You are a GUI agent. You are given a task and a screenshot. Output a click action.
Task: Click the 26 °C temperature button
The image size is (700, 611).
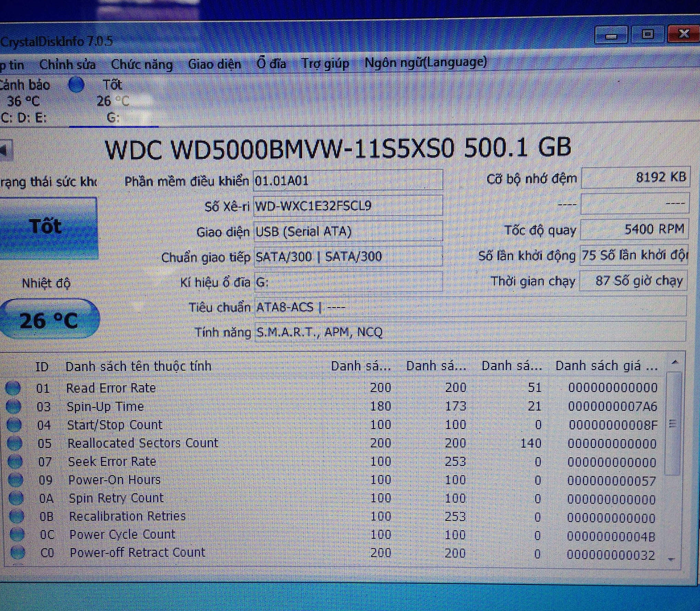50,320
